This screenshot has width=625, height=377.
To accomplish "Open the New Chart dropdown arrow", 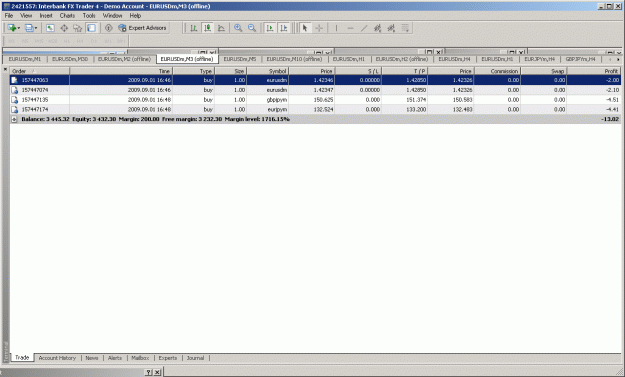I will click(x=19, y=28).
